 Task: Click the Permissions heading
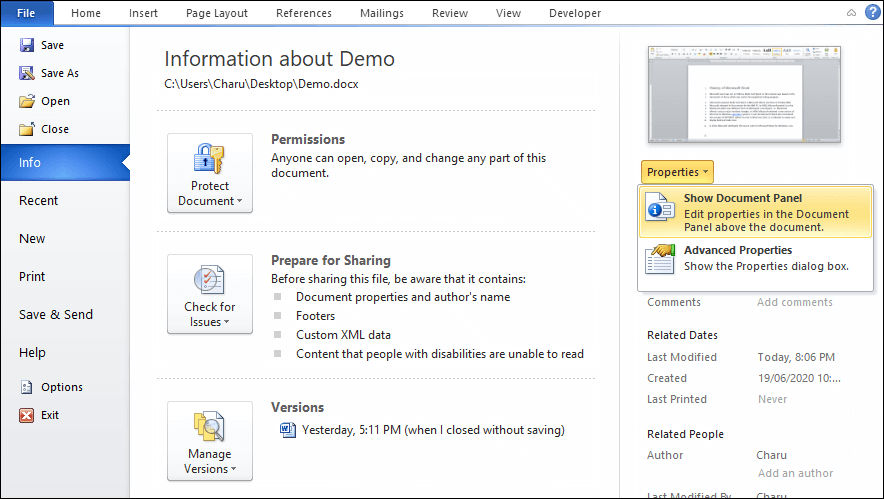308,139
